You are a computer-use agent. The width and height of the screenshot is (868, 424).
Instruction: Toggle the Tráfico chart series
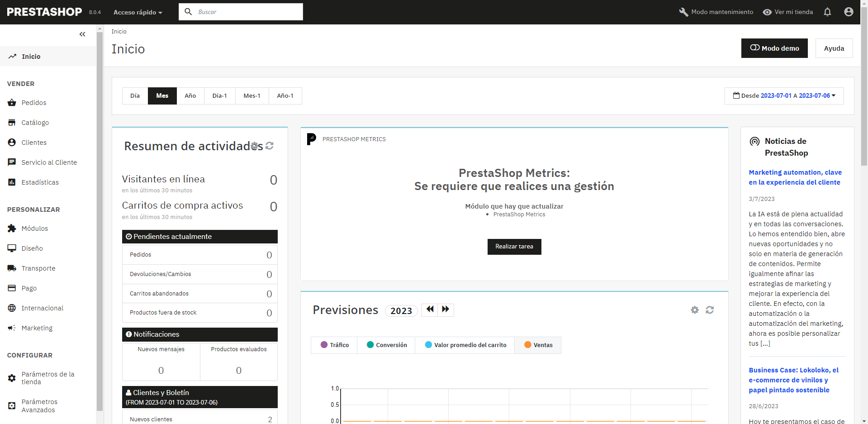coord(334,345)
